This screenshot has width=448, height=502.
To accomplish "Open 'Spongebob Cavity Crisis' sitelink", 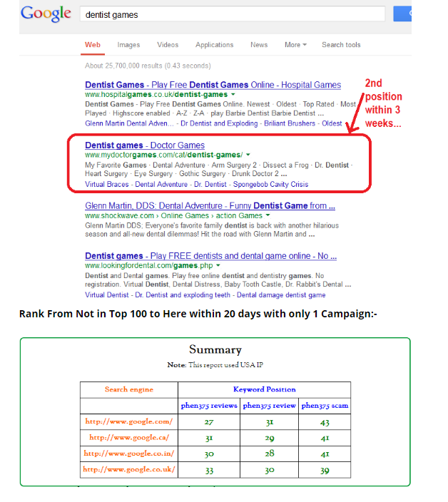I will 270,185.
